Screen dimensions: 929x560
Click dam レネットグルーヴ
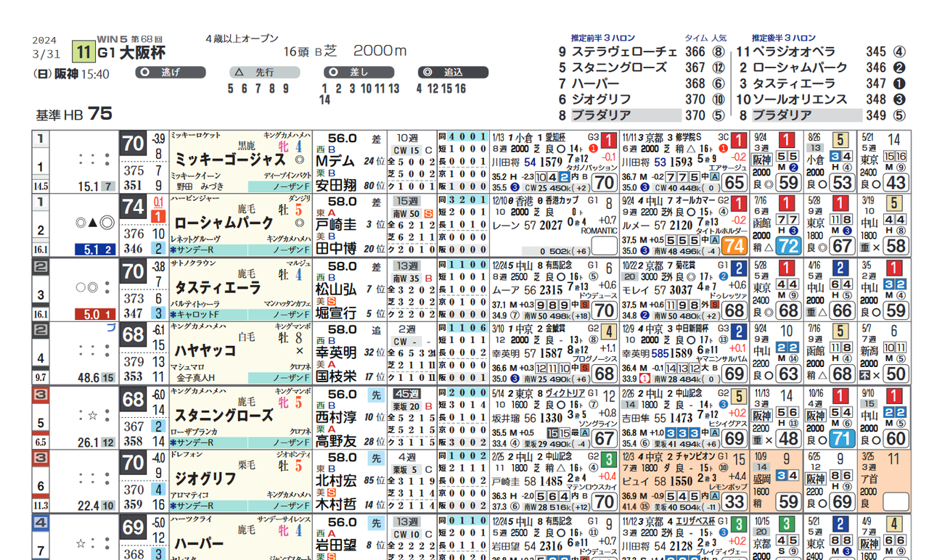(x=195, y=239)
